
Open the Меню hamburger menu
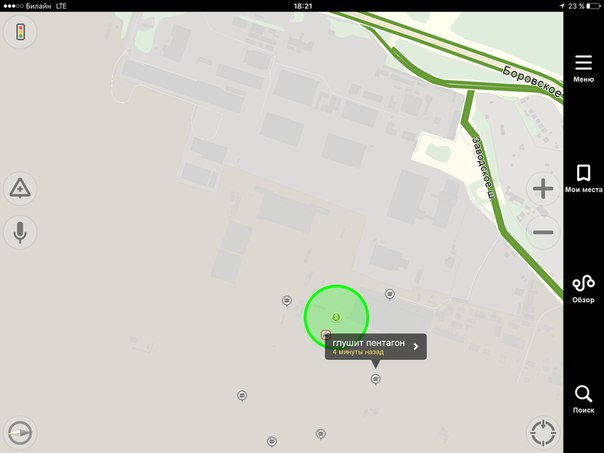(x=583, y=68)
